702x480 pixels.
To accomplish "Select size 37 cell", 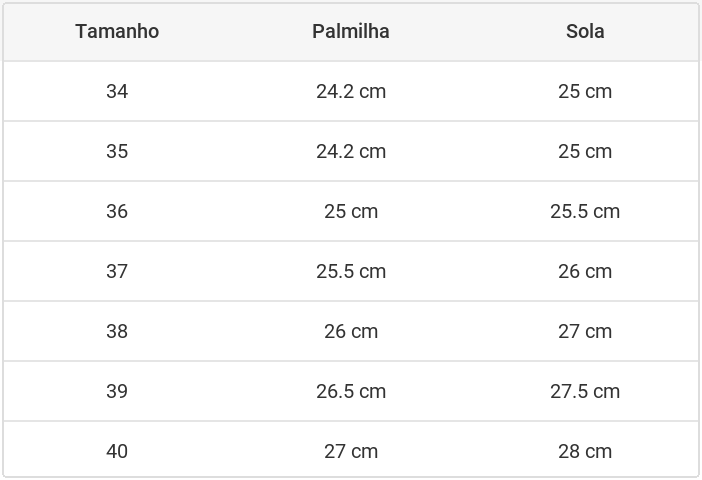I will pos(117,271).
